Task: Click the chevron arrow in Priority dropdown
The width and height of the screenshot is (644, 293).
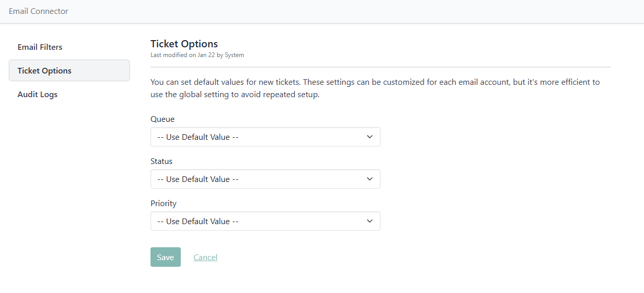Action: tap(370, 221)
